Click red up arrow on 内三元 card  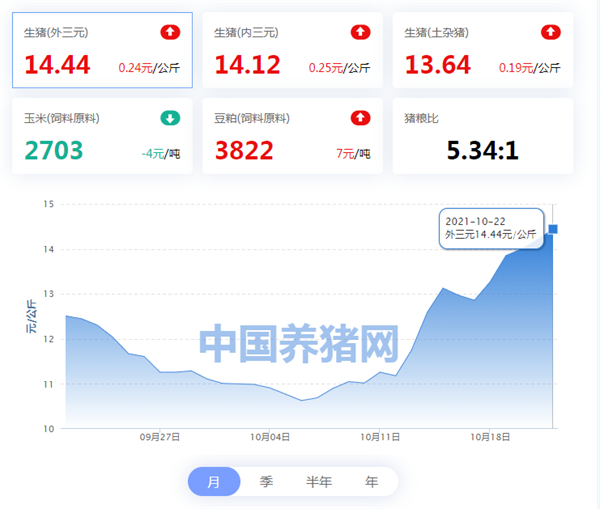coord(360,32)
